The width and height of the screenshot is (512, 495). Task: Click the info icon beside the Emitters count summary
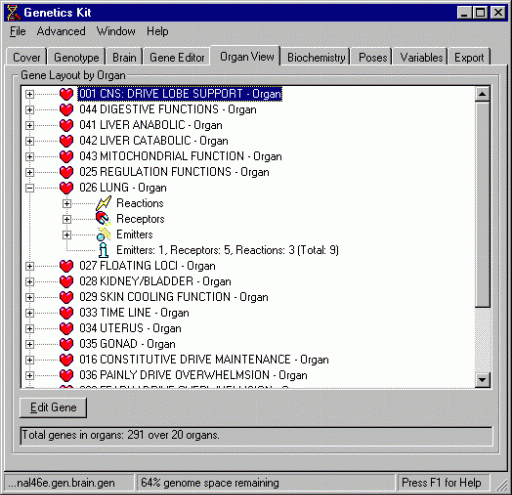point(104,250)
